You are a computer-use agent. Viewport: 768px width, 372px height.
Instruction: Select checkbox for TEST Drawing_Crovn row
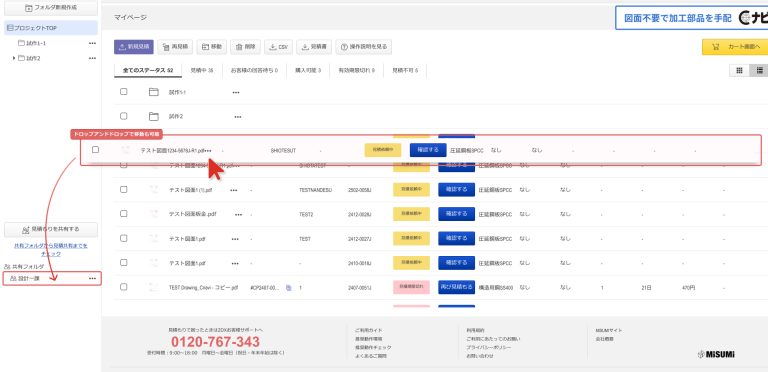coord(123,287)
